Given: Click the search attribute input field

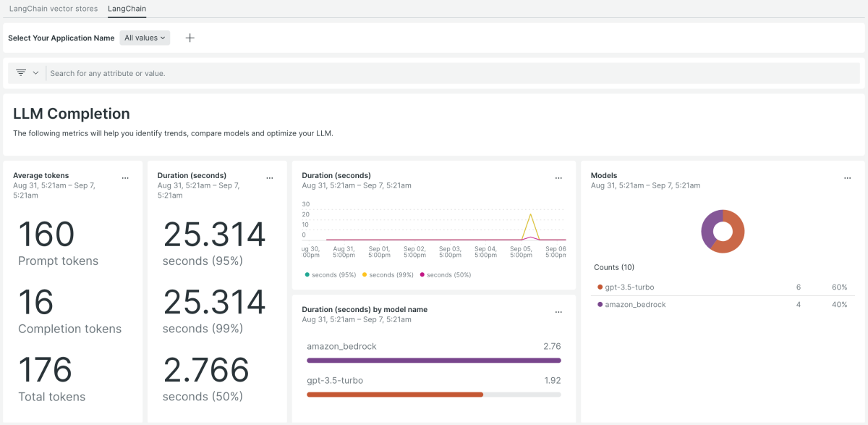Looking at the screenshot, I should [x=434, y=73].
